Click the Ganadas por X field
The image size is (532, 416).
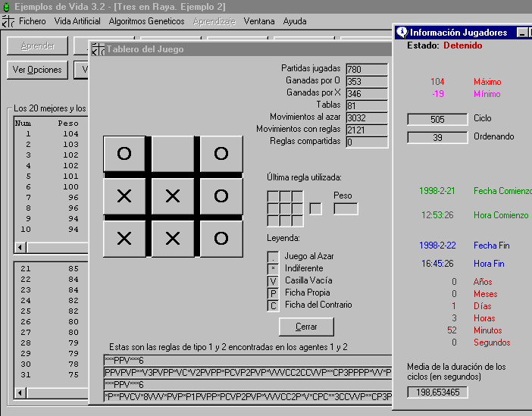pos(367,94)
